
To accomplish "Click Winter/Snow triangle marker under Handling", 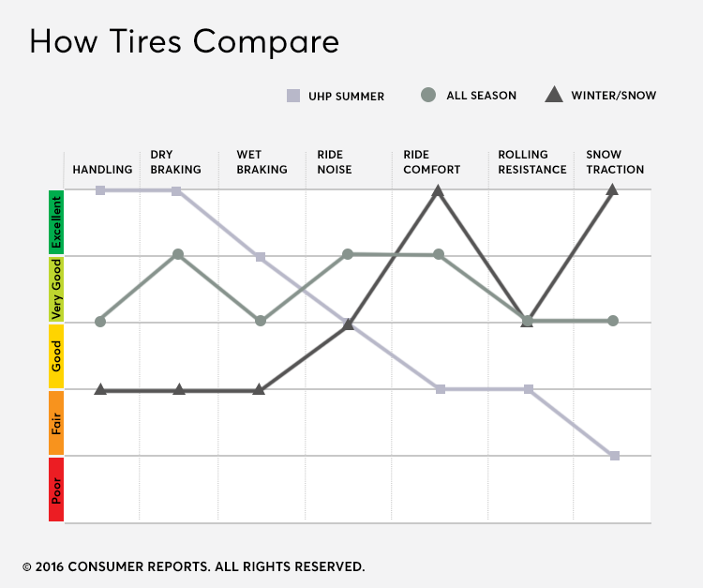I will [x=100, y=389].
